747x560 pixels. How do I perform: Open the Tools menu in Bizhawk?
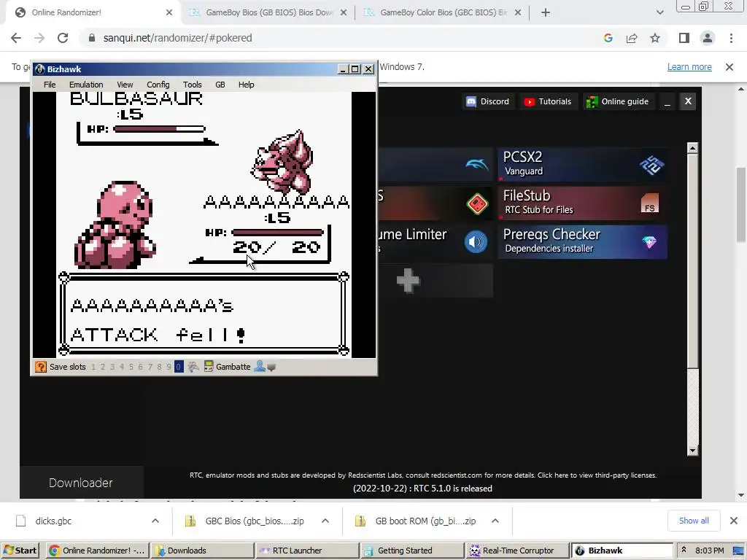192,85
